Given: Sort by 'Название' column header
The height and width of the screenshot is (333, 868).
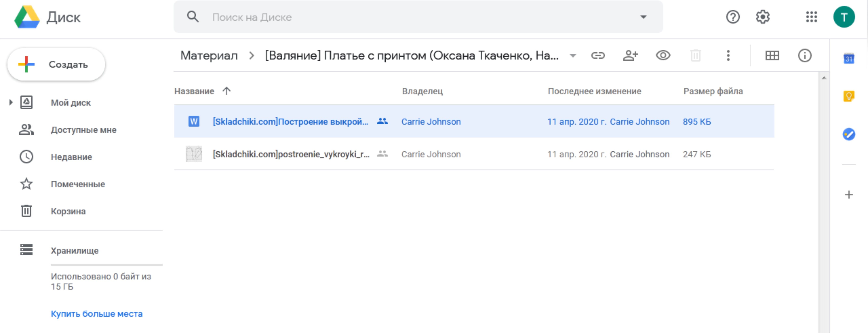Looking at the screenshot, I should (x=194, y=91).
